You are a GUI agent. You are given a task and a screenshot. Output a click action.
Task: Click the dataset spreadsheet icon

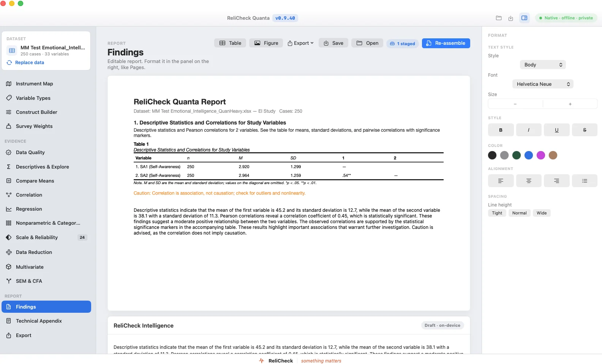[x=12, y=50]
